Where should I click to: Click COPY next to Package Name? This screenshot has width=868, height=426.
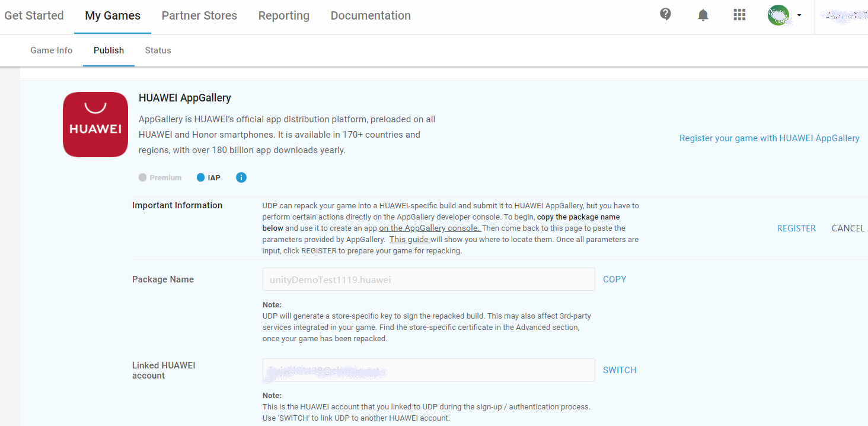pyautogui.click(x=614, y=279)
